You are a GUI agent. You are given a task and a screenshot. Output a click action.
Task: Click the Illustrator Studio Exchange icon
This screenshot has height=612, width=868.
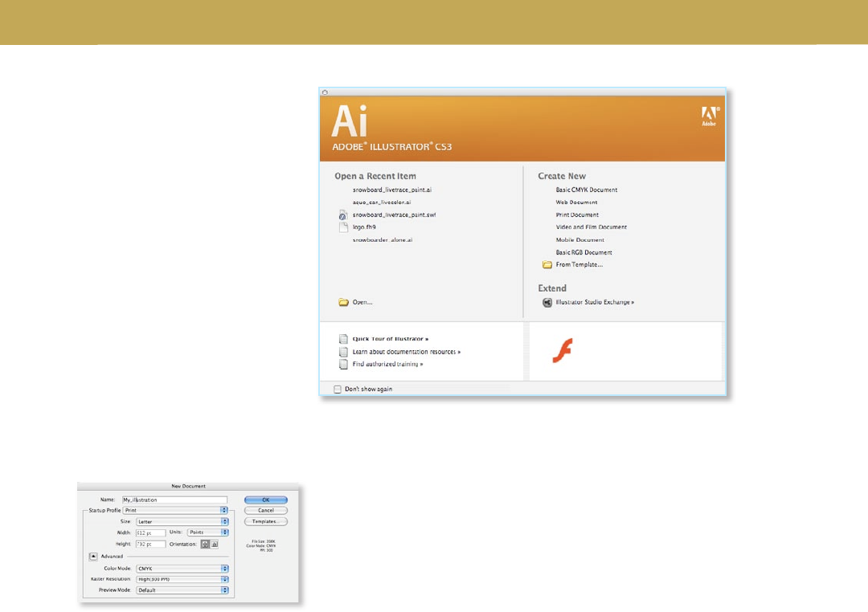coord(547,302)
